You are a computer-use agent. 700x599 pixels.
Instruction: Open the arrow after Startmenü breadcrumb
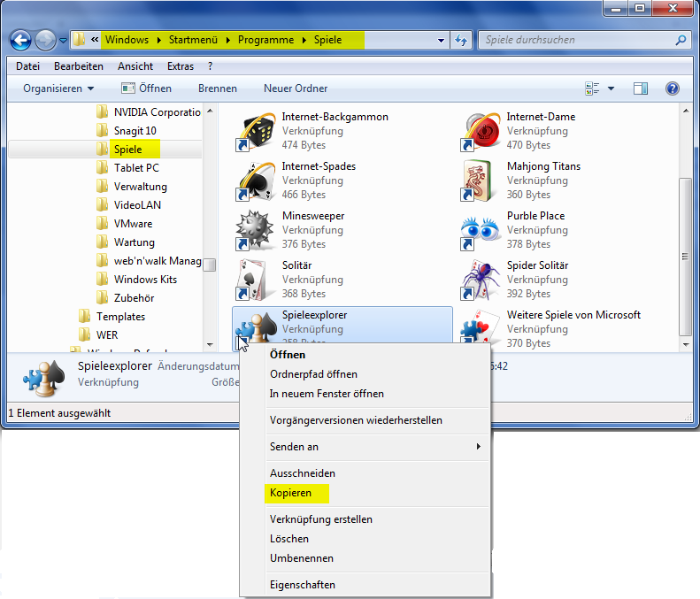pyautogui.click(x=228, y=40)
